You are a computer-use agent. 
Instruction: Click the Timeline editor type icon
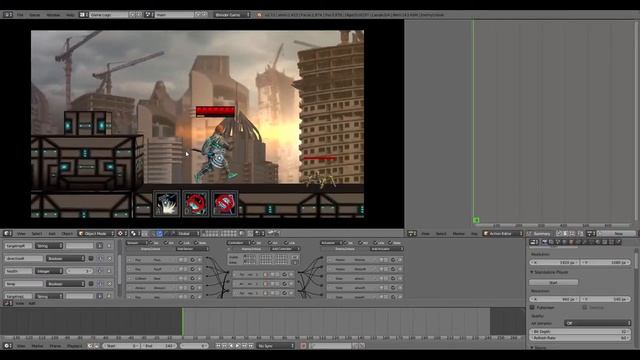point(8,346)
